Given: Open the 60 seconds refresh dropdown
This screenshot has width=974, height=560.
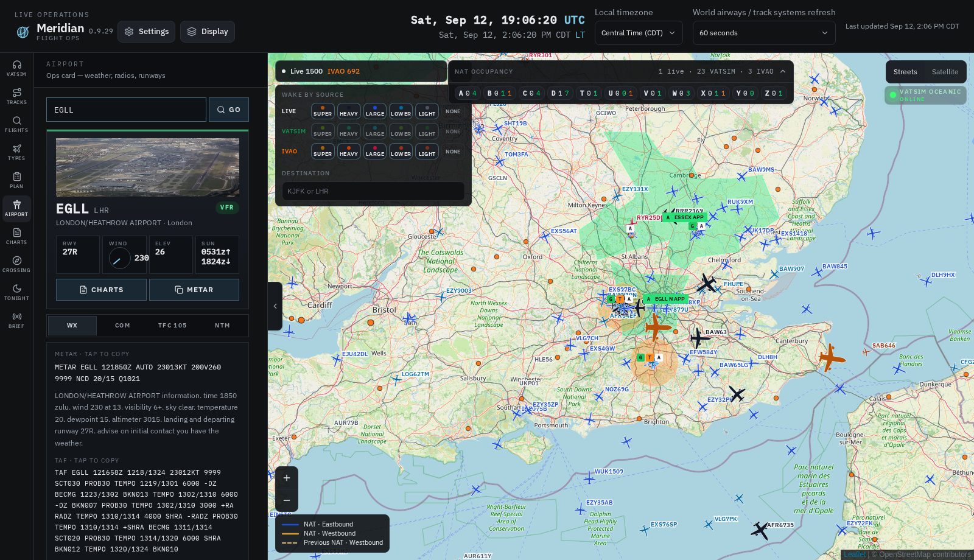Looking at the screenshot, I should click(x=764, y=33).
